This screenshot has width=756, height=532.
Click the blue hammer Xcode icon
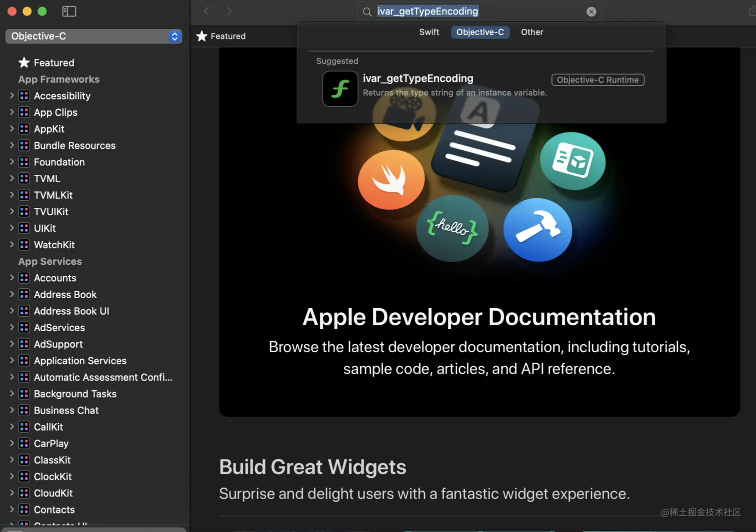tap(537, 230)
